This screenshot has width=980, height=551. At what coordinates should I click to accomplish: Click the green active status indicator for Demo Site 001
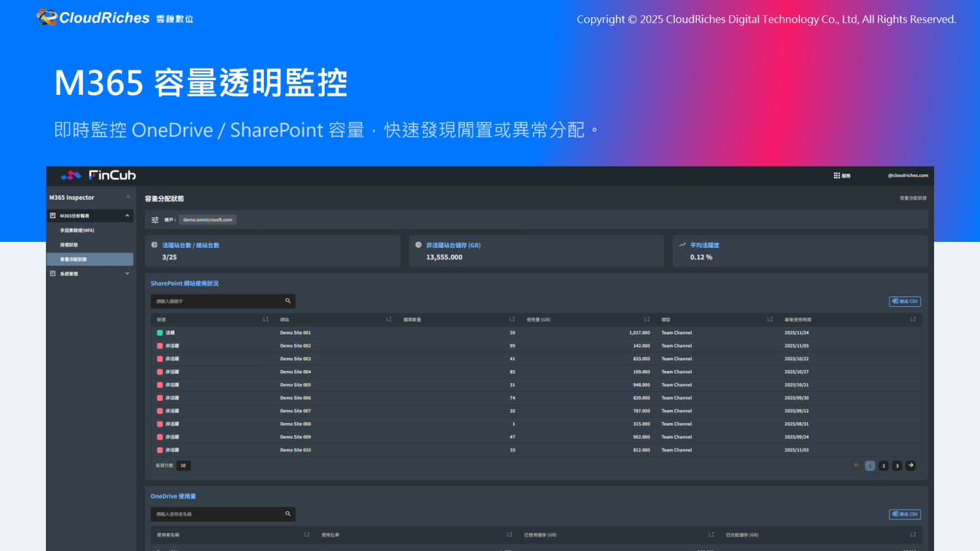pyautogui.click(x=160, y=333)
